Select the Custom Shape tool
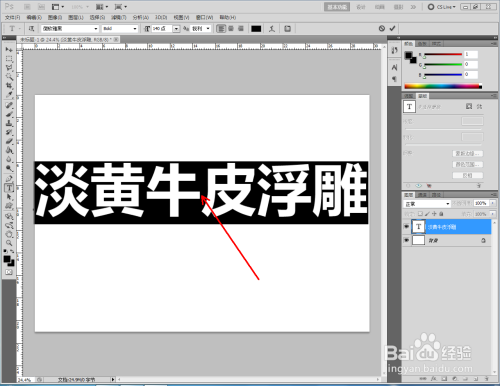Screen dimensions: 500x386 (x=9, y=206)
